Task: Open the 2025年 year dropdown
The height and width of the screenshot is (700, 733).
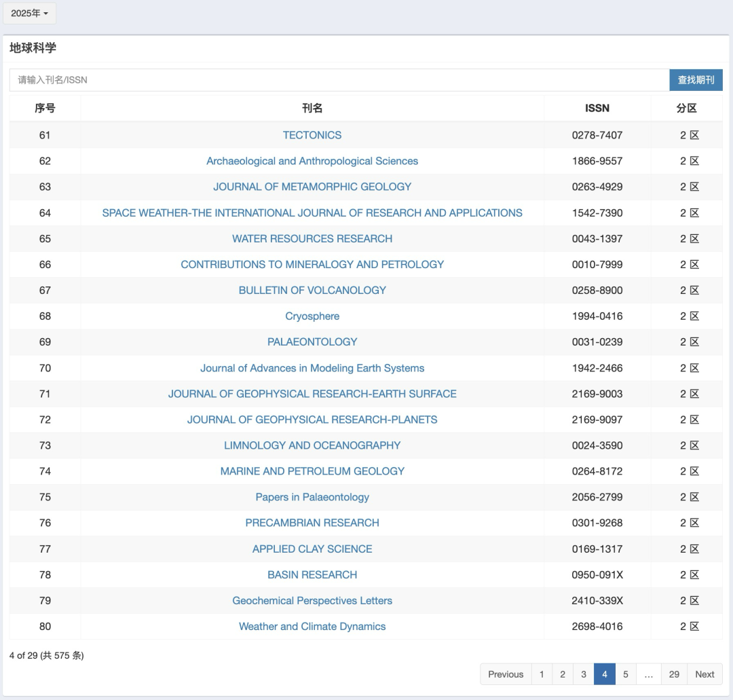Action: (x=29, y=13)
